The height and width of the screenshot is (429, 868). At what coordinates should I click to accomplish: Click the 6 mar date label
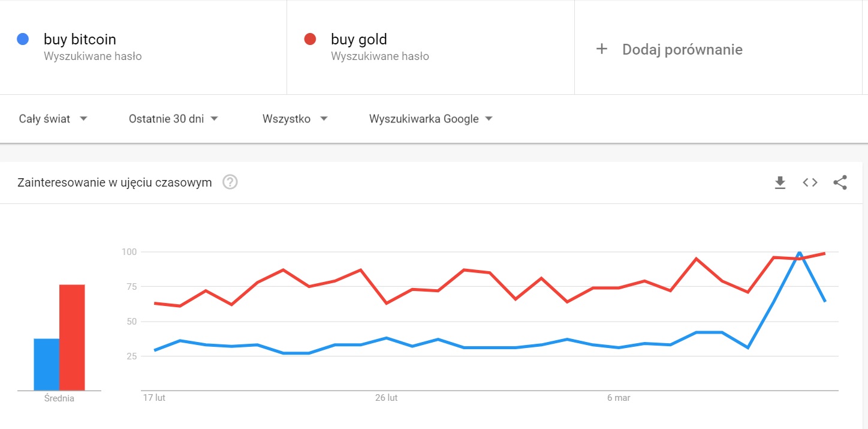619,398
